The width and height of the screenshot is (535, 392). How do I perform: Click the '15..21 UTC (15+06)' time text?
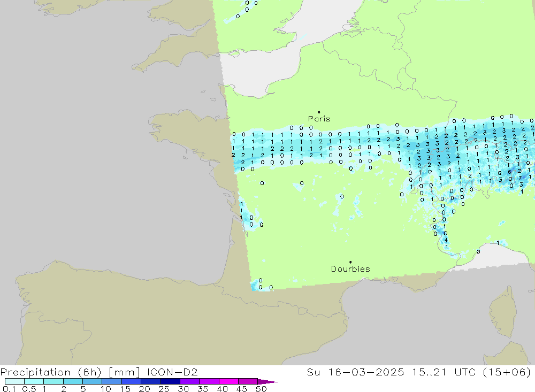(471, 372)
